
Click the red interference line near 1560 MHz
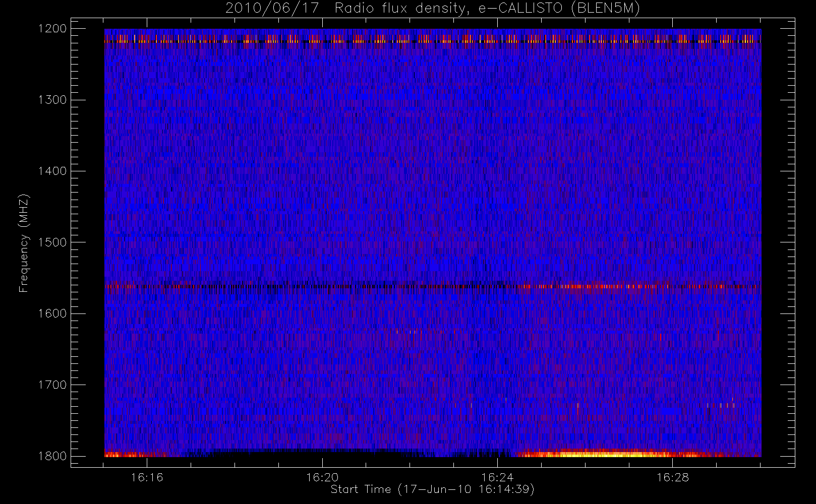(433, 286)
